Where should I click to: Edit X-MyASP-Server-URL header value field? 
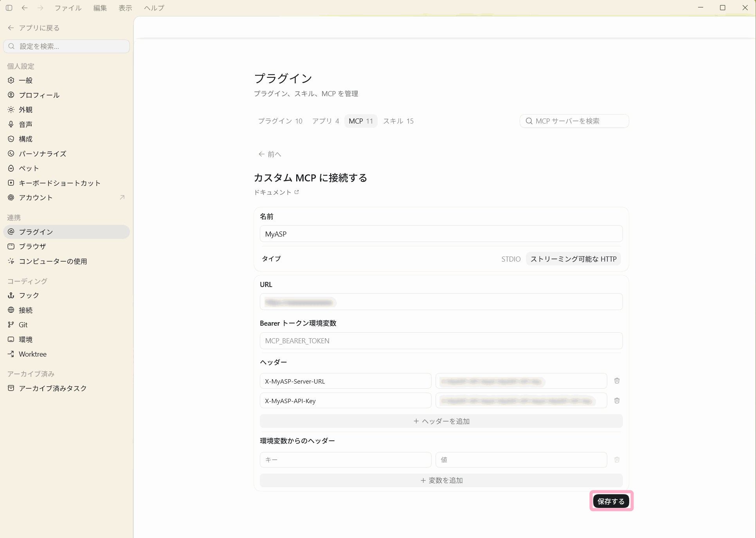521,381
